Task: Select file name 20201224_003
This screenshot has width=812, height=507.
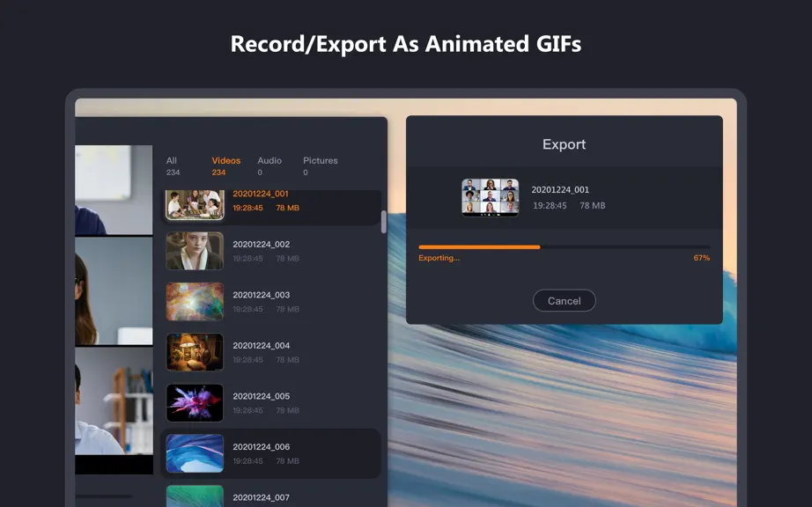Action: click(x=261, y=295)
